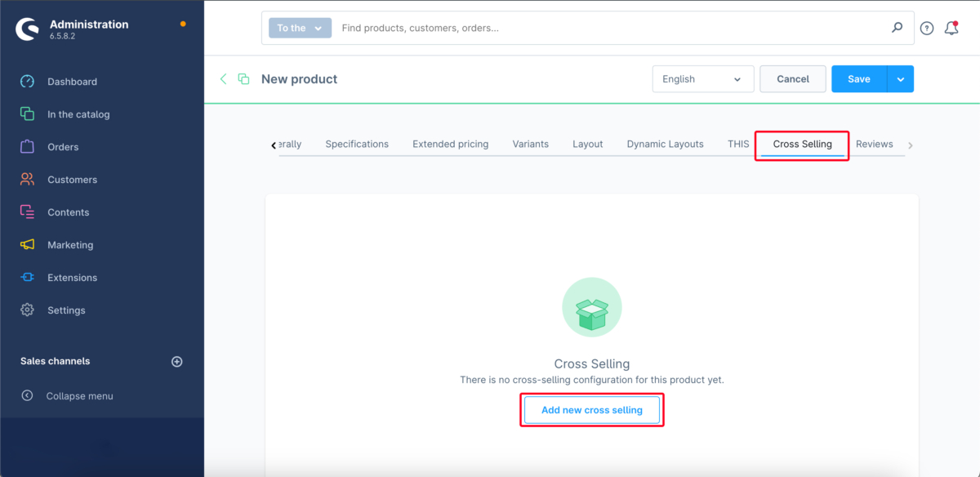Click the Shopware logo icon
980x477 pixels.
pos(28,29)
